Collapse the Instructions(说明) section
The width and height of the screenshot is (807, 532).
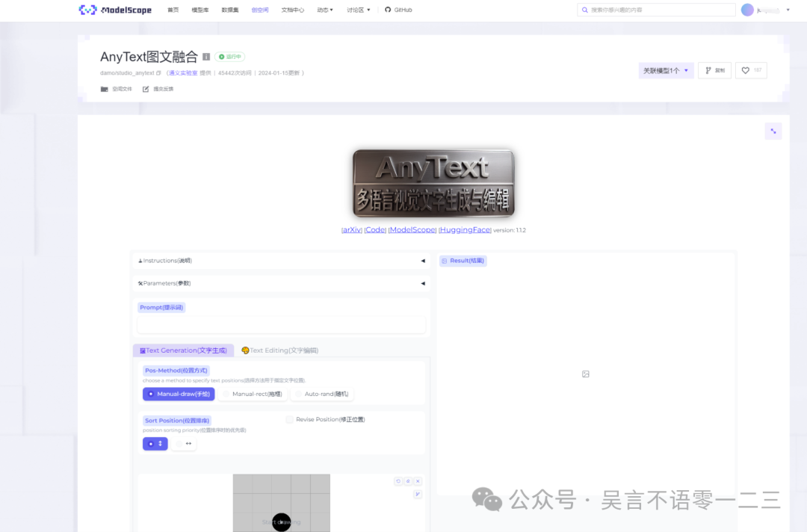tap(422, 260)
